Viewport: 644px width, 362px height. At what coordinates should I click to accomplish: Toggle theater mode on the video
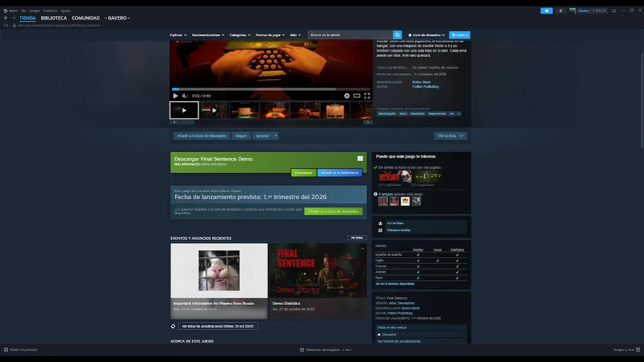click(x=357, y=96)
